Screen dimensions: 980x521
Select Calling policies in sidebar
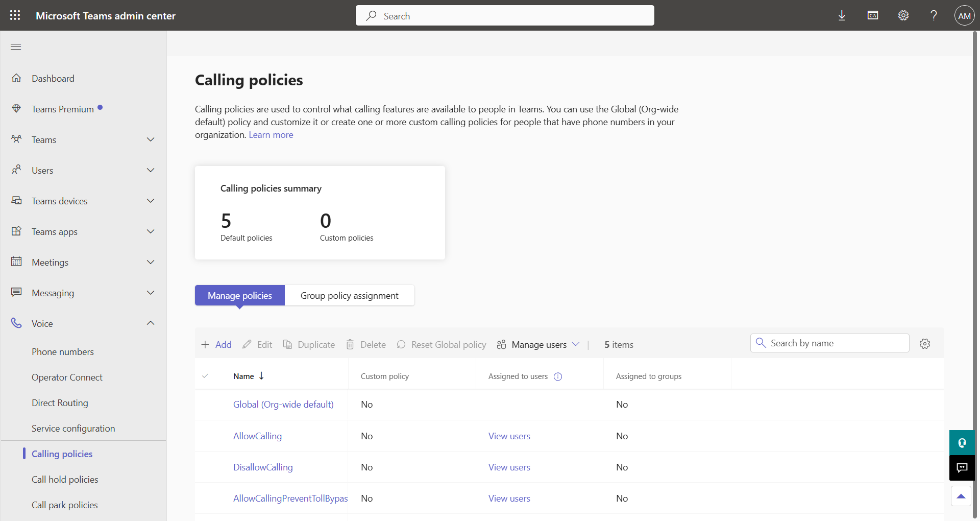pyautogui.click(x=62, y=454)
